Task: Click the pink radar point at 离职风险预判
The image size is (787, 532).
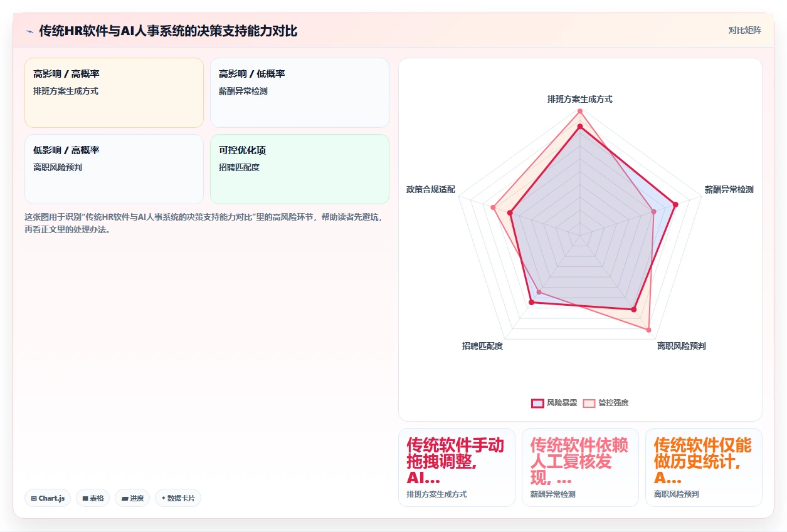Action: (648, 330)
